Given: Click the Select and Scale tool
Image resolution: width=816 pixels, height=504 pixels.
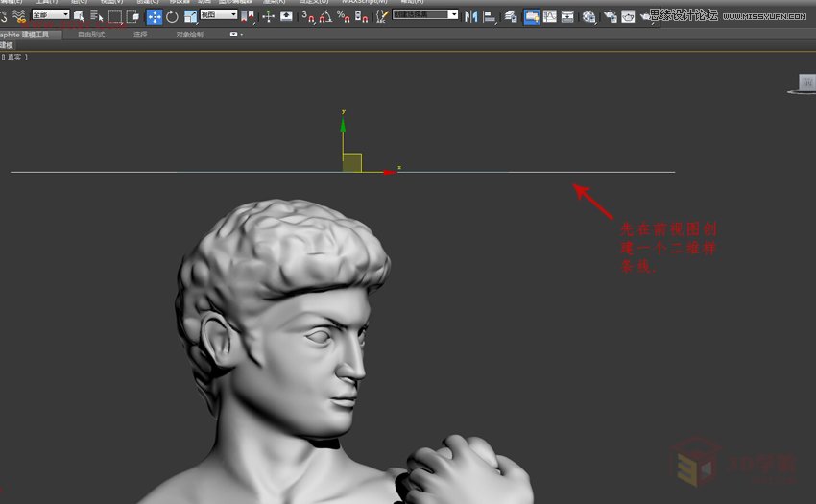Looking at the screenshot, I should [190, 16].
